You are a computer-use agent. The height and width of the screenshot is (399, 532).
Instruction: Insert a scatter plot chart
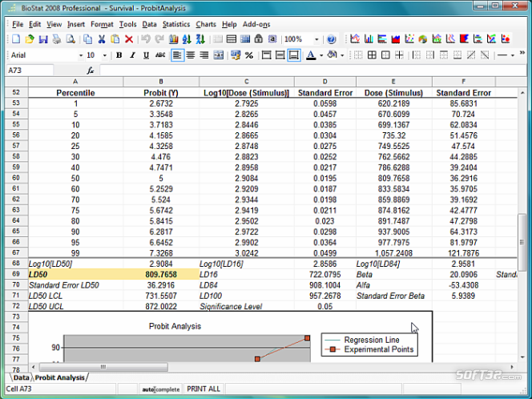409,39
